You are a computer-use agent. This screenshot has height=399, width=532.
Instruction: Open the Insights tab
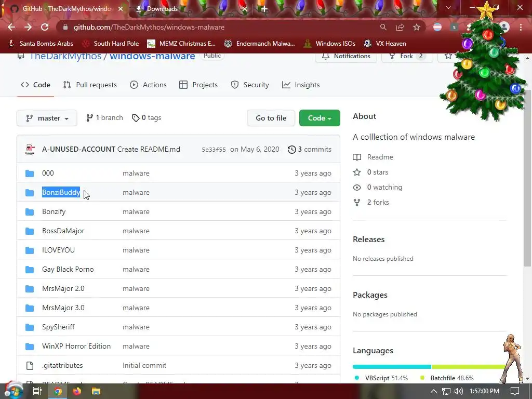(x=301, y=85)
